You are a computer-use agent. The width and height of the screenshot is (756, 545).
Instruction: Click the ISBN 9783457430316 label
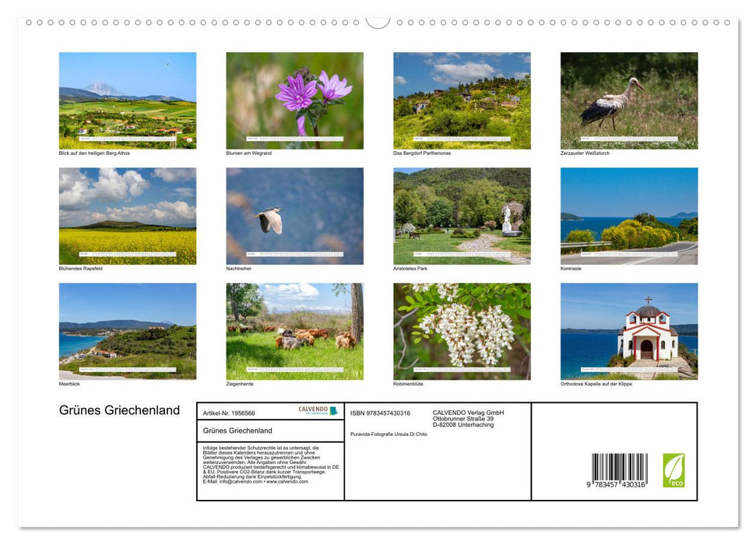coord(380,413)
